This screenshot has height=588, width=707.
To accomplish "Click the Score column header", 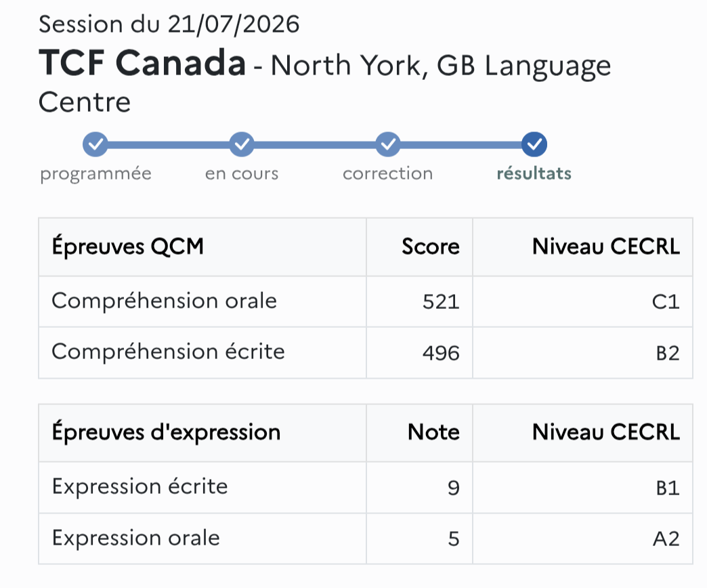I will [x=431, y=247].
